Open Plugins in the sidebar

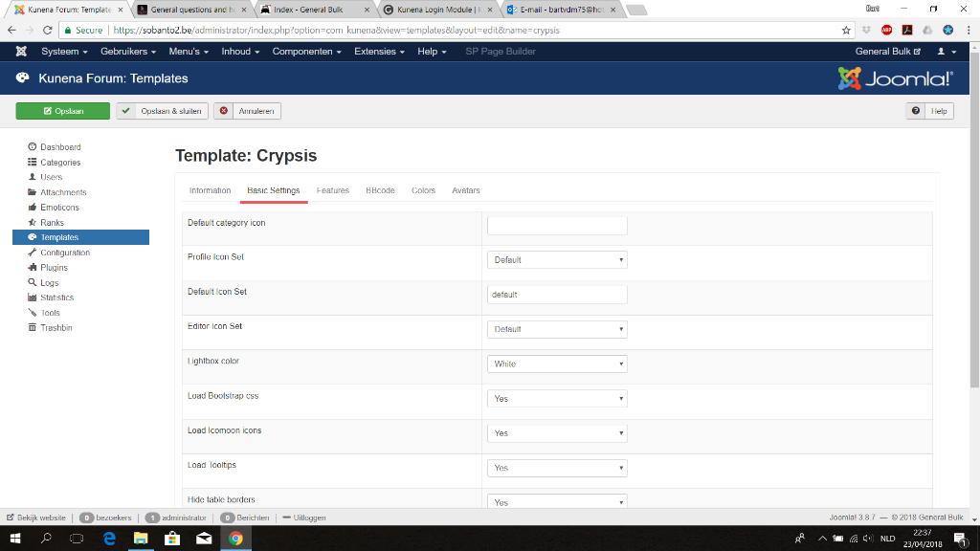tap(54, 268)
